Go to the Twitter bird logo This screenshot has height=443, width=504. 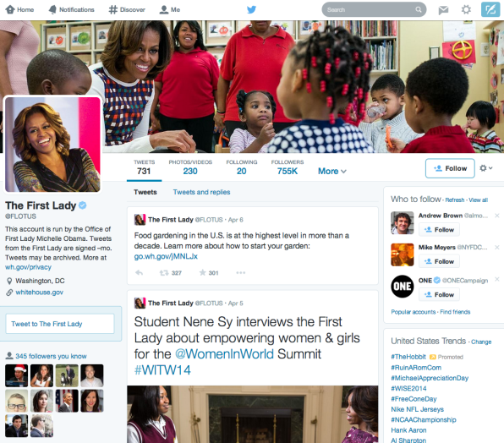[252, 9]
